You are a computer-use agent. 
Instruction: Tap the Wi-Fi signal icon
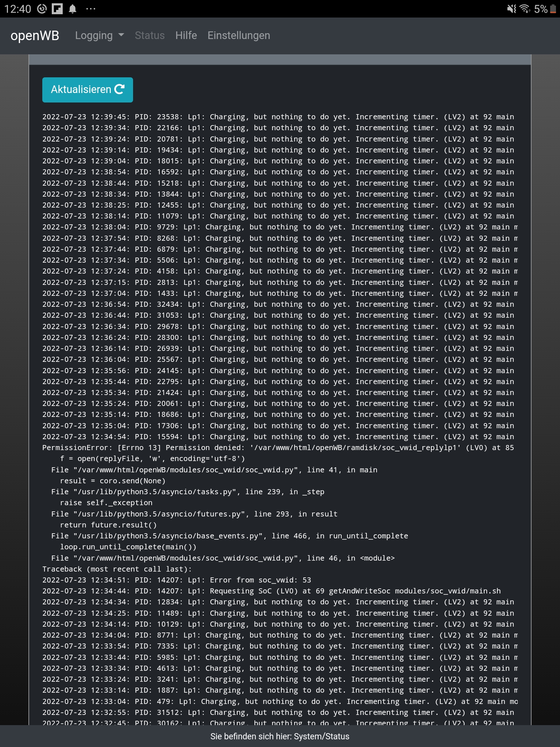tap(525, 9)
